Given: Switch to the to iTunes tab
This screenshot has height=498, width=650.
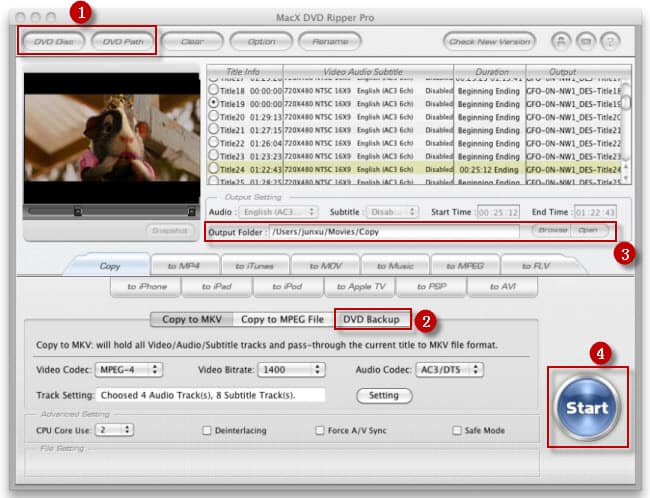Looking at the screenshot, I should click(255, 266).
